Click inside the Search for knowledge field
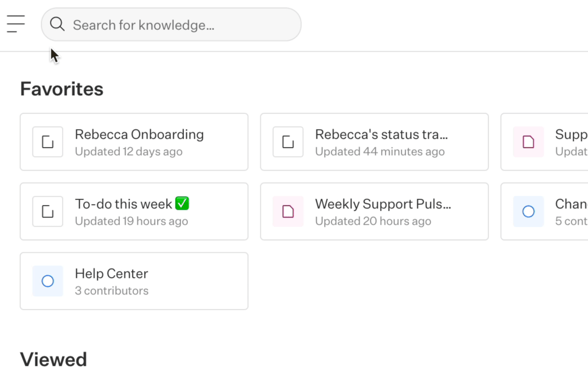Viewport: 588px width, 368px height. (171, 24)
